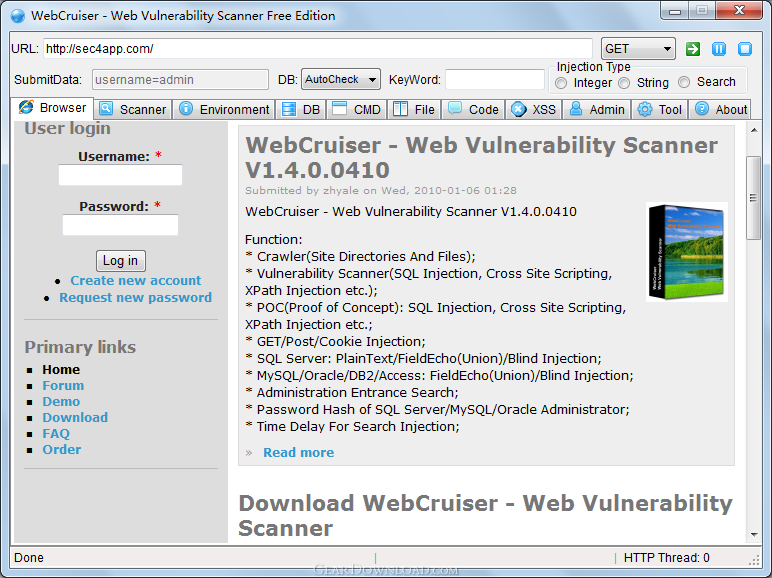Open the Demo link

coord(61,402)
